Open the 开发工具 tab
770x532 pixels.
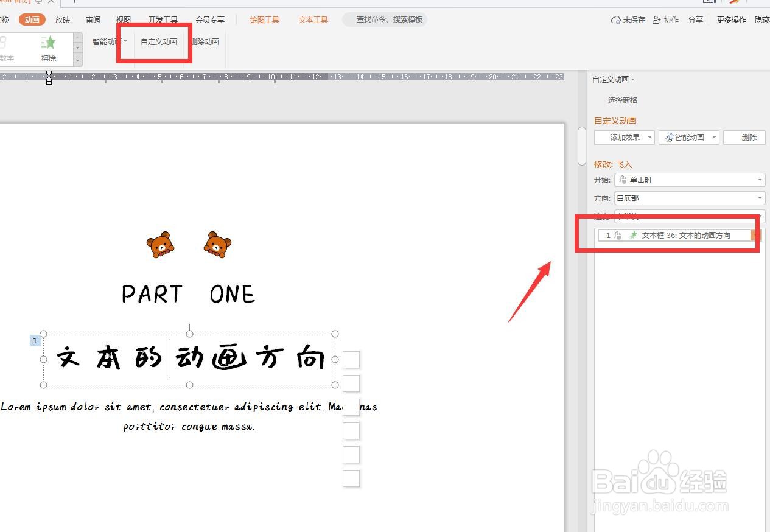(x=163, y=19)
